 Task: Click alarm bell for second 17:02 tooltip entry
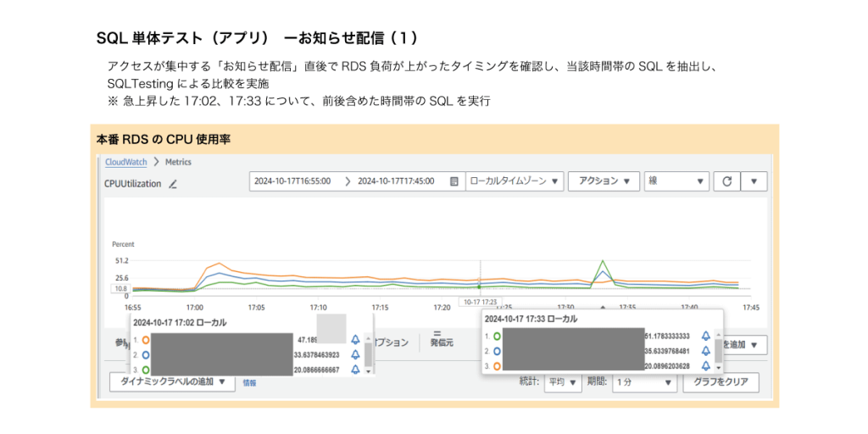click(x=355, y=355)
